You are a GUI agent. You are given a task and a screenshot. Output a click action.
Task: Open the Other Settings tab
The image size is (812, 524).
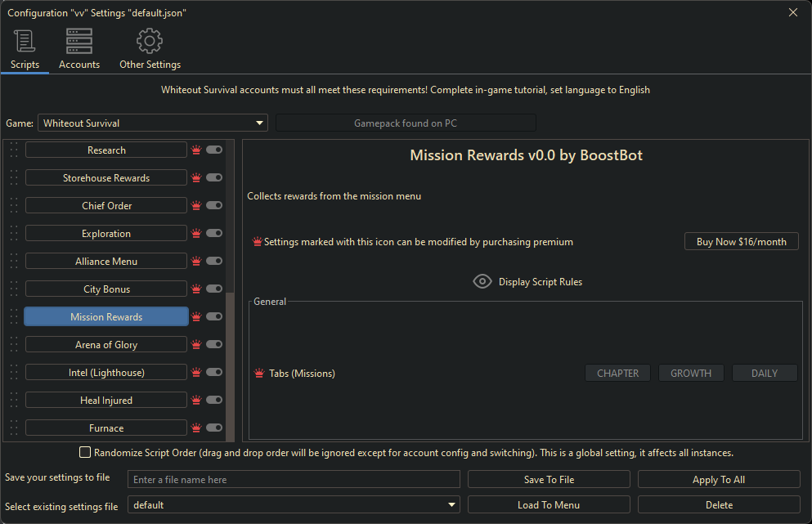point(150,50)
